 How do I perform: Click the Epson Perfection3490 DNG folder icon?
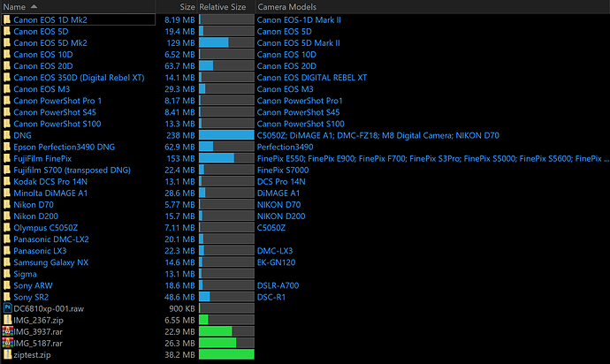pyautogui.click(x=7, y=147)
